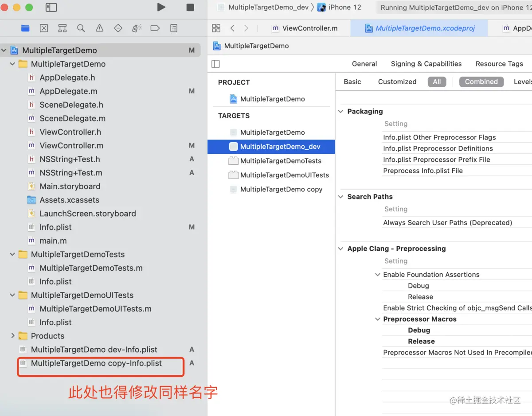
Task: Open the Issue navigator warning icon
Action: pos(99,28)
